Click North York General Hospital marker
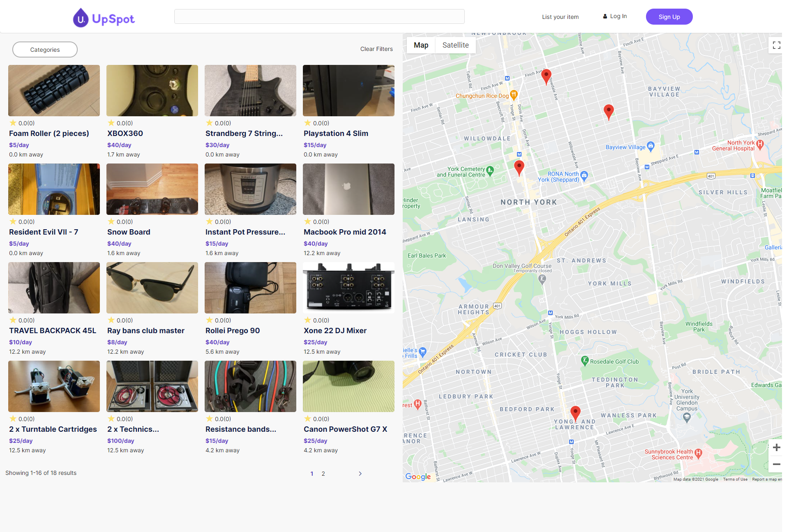This screenshot has height=532, width=789. pyautogui.click(x=760, y=144)
